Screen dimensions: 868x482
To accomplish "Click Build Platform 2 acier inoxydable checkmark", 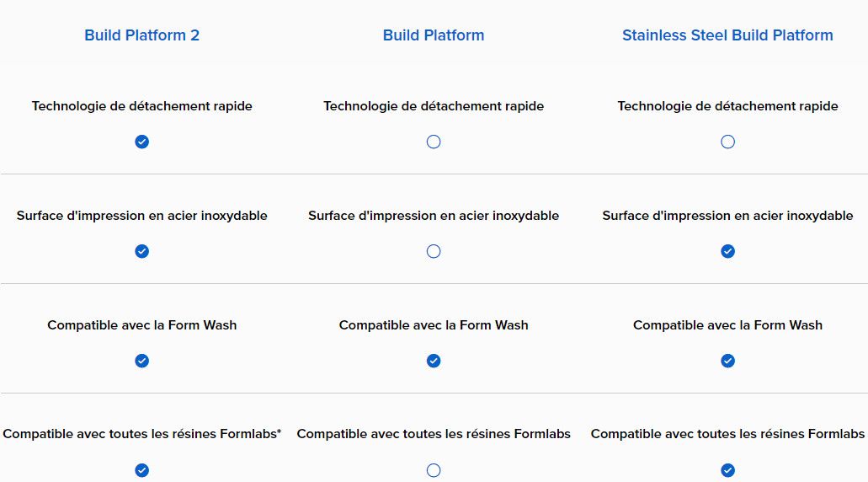I will pyautogui.click(x=141, y=251).
